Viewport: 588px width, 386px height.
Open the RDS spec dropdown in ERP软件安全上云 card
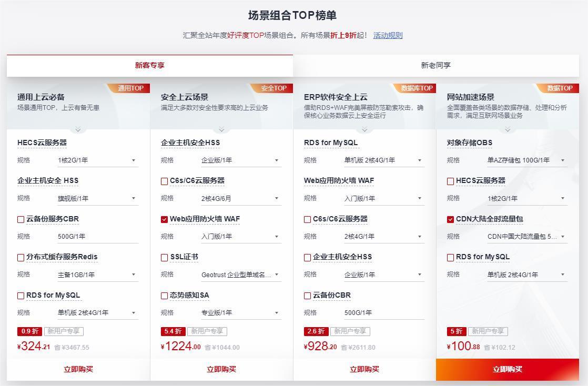[384, 160]
